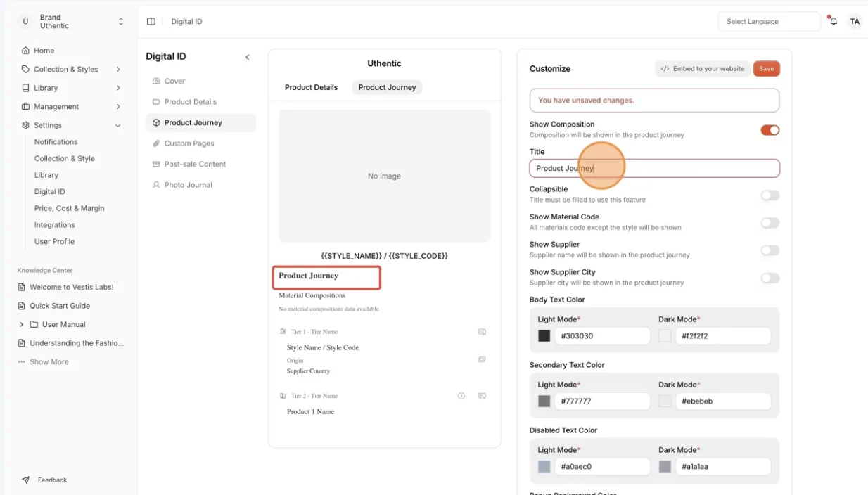868x495 pixels.
Task: Click the Cover camera icon
Action: coord(156,81)
